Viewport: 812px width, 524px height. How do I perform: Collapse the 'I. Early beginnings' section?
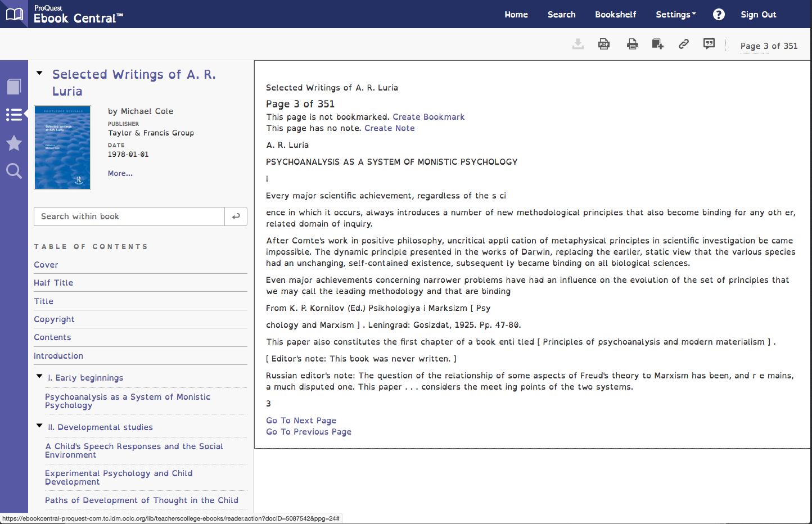tap(39, 377)
